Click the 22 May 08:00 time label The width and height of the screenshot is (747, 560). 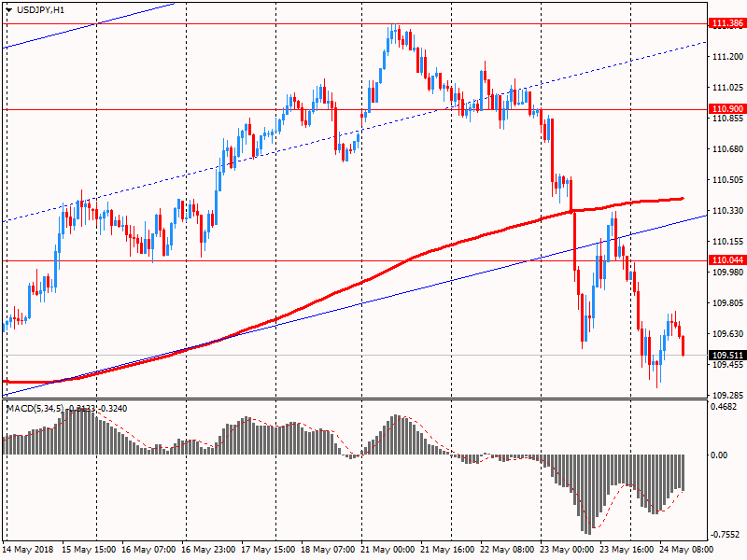tap(508, 550)
